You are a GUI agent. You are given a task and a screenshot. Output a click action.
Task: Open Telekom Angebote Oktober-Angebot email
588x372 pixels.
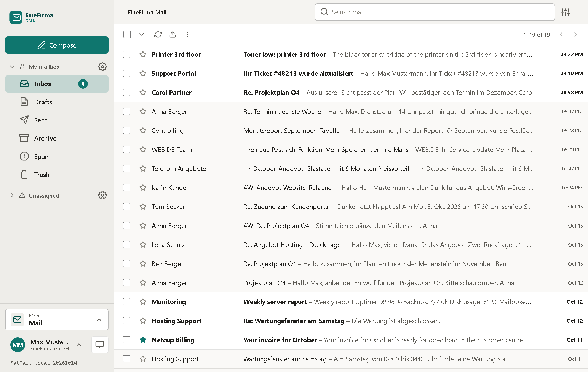[x=351, y=168]
